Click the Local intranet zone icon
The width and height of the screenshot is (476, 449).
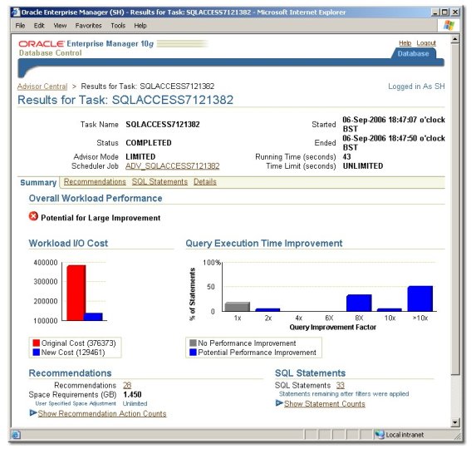tap(379, 435)
